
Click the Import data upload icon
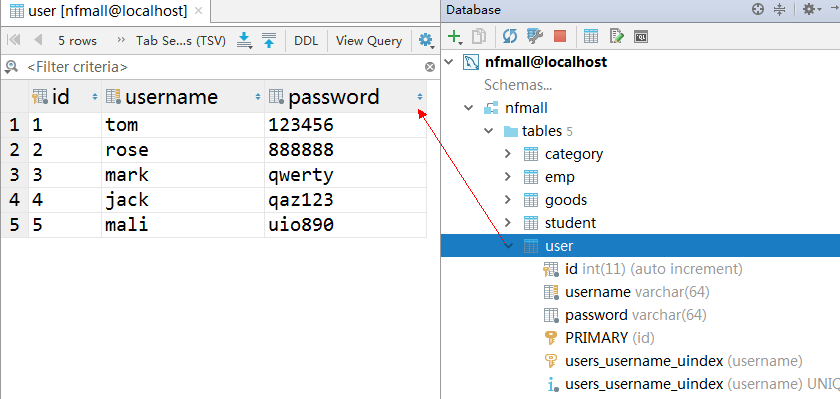tap(269, 40)
